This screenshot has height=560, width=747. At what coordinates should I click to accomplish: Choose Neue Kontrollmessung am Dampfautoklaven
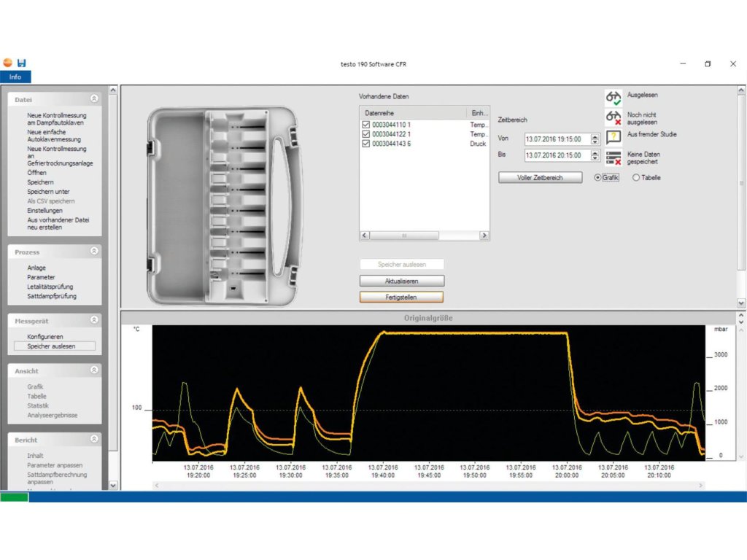pos(57,119)
